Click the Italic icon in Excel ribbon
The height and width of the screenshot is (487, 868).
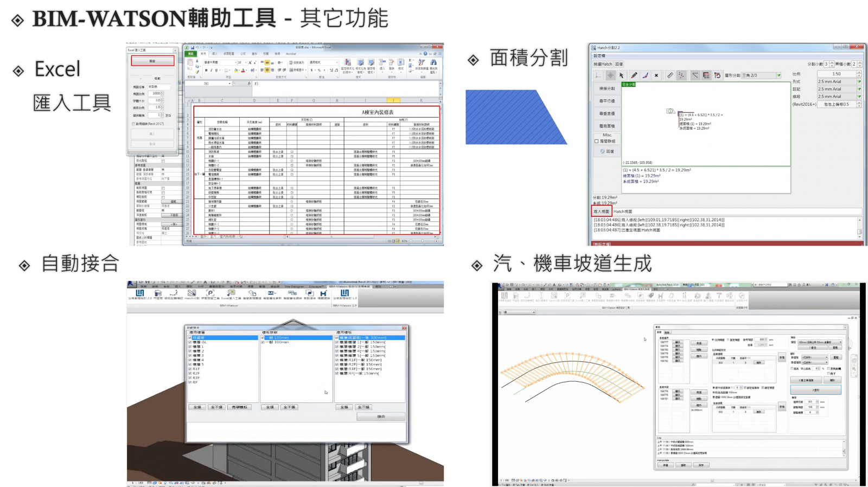211,70
